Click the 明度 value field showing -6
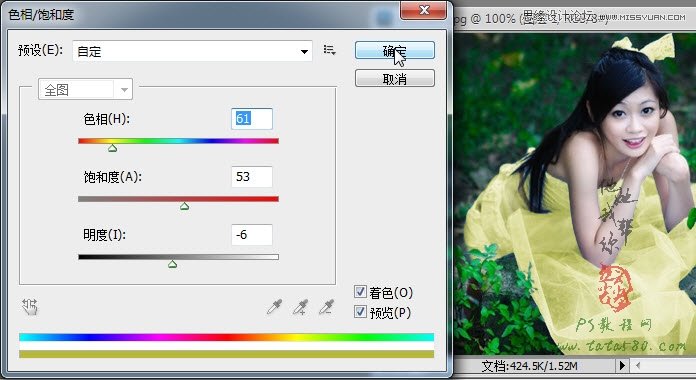The height and width of the screenshot is (380, 696). tap(252, 235)
